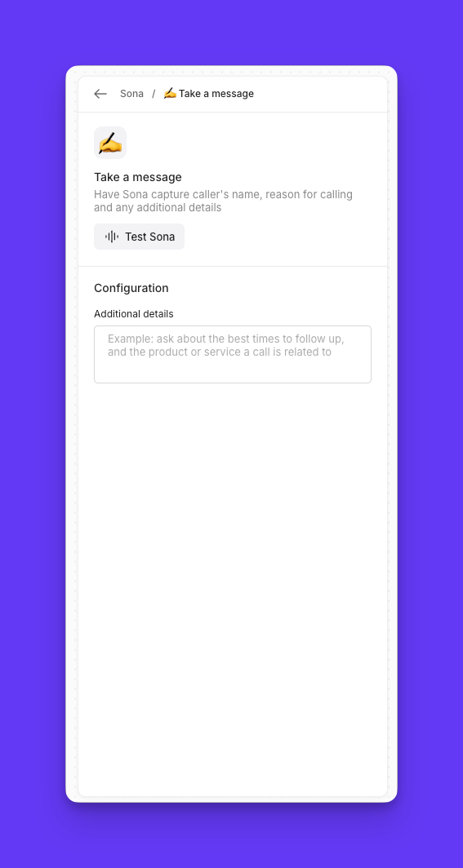
Task: Click the breadcrumb slash separator
Action: pos(154,94)
